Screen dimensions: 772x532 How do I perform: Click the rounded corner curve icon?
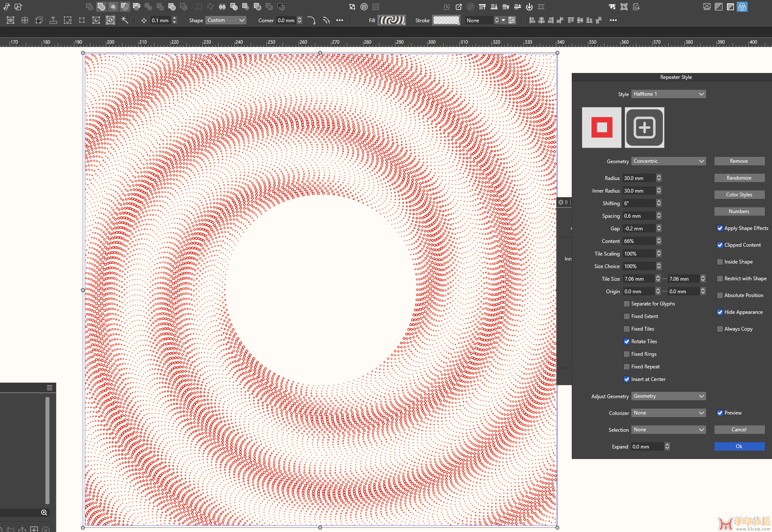click(311, 20)
